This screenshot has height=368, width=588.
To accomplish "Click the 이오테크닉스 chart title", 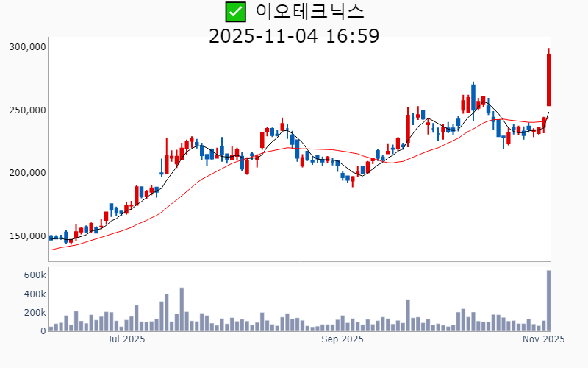I will (309, 12).
